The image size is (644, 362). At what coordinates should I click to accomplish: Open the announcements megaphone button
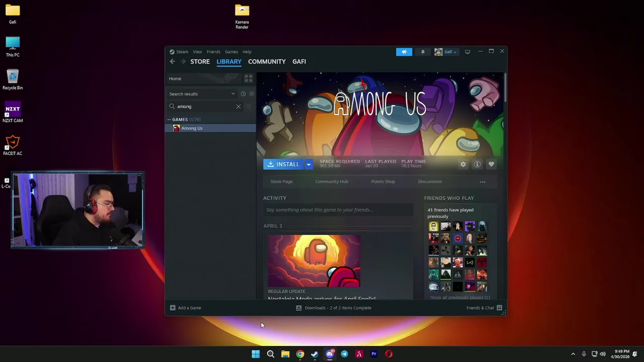pos(404,52)
